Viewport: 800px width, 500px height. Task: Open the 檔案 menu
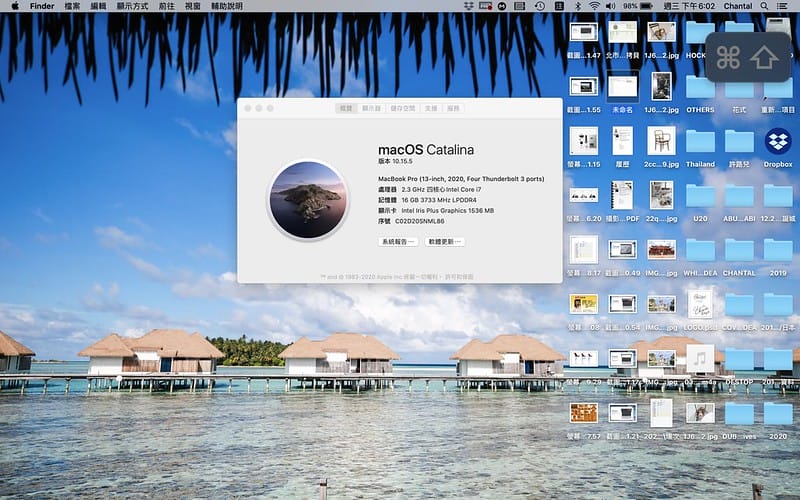click(72, 6)
